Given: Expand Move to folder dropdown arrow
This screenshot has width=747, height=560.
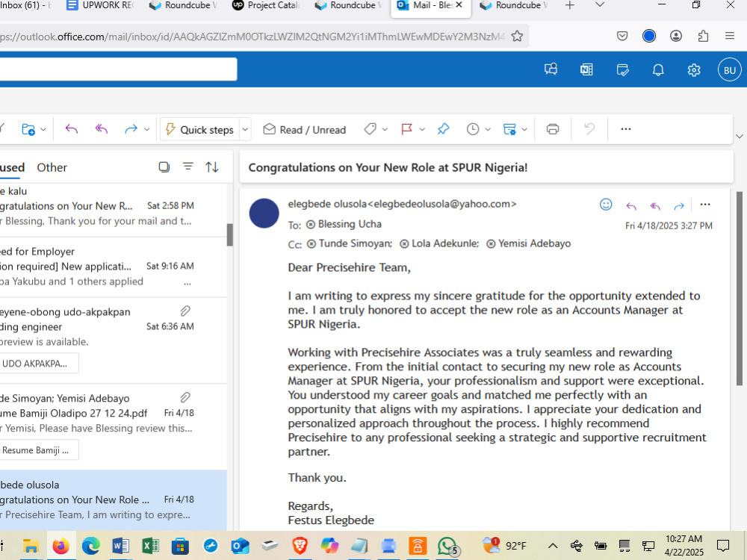Looking at the screenshot, I should pos(43,129).
